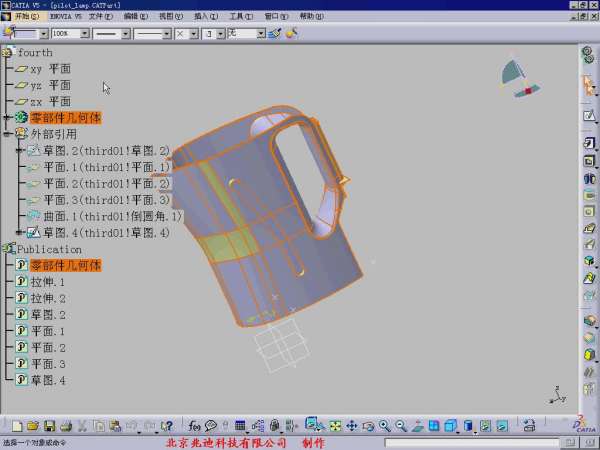Open the fill color dropdown
The height and width of the screenshot is (450, 600).
tap(44, 34)
